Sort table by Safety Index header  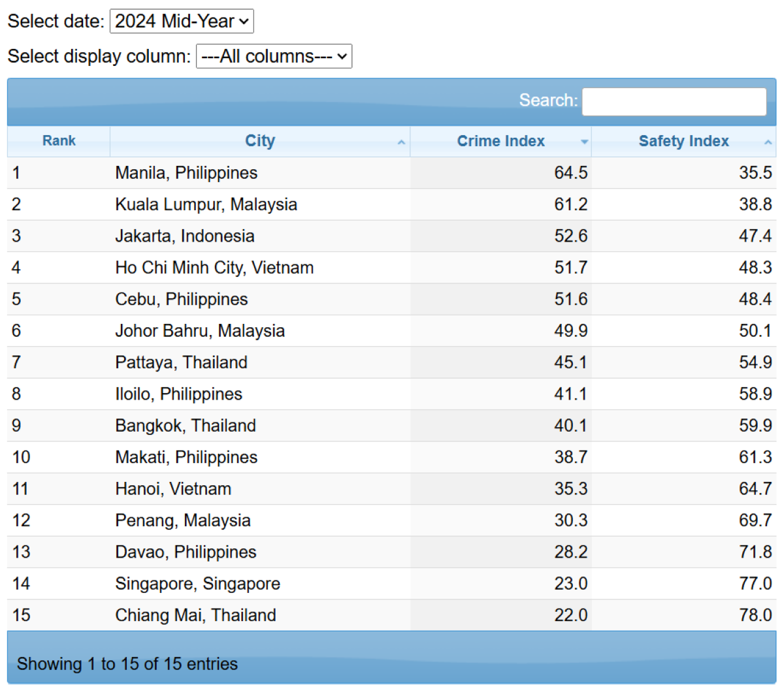(683, 141)
